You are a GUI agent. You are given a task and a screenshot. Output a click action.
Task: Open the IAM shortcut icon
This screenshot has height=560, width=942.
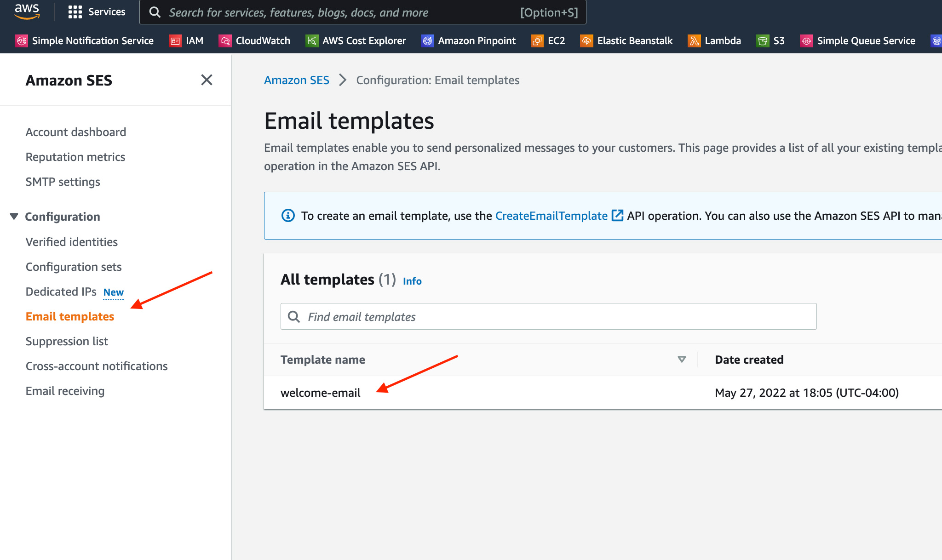tap(175, 41)
